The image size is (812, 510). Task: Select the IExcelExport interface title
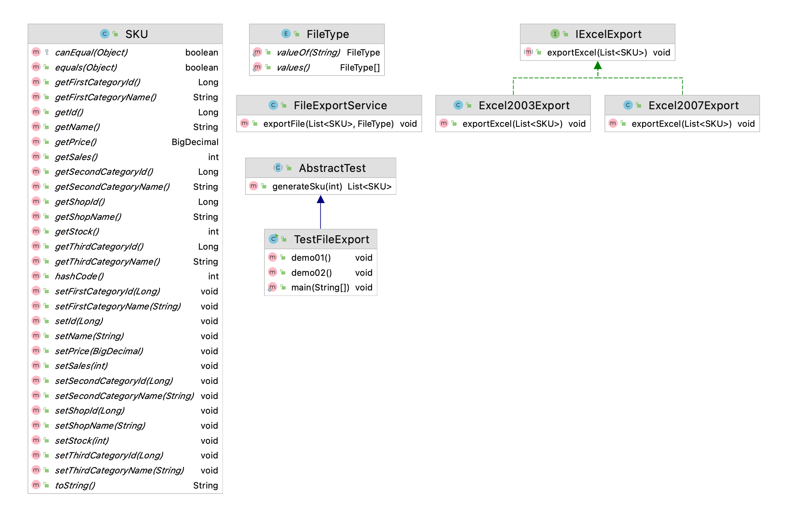point(608,34)
